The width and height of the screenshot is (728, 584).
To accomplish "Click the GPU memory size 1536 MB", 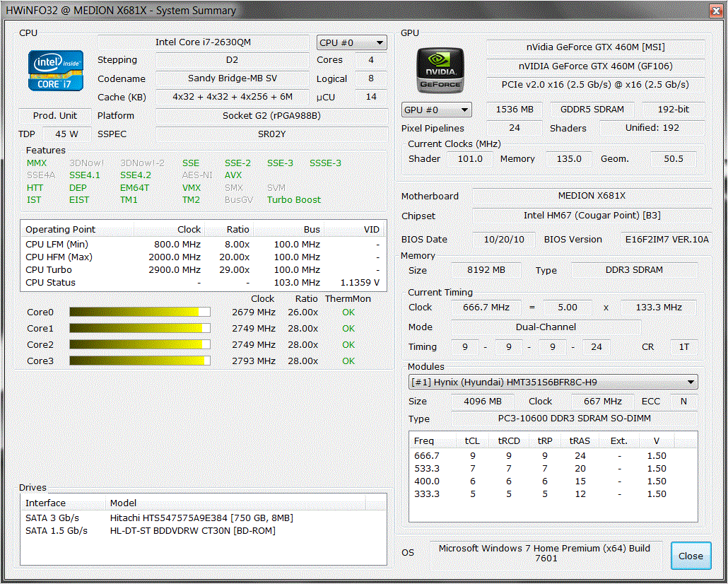I will point(515,110).
